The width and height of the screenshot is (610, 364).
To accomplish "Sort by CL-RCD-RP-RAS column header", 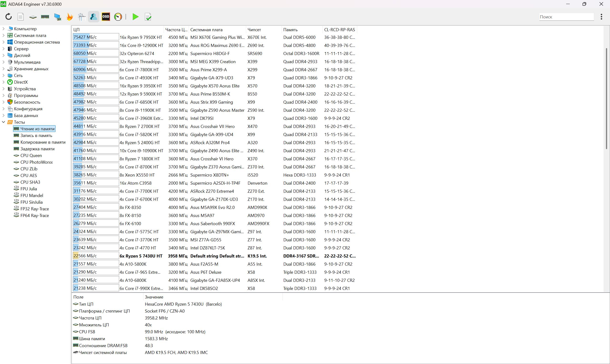I will (340, 30).
